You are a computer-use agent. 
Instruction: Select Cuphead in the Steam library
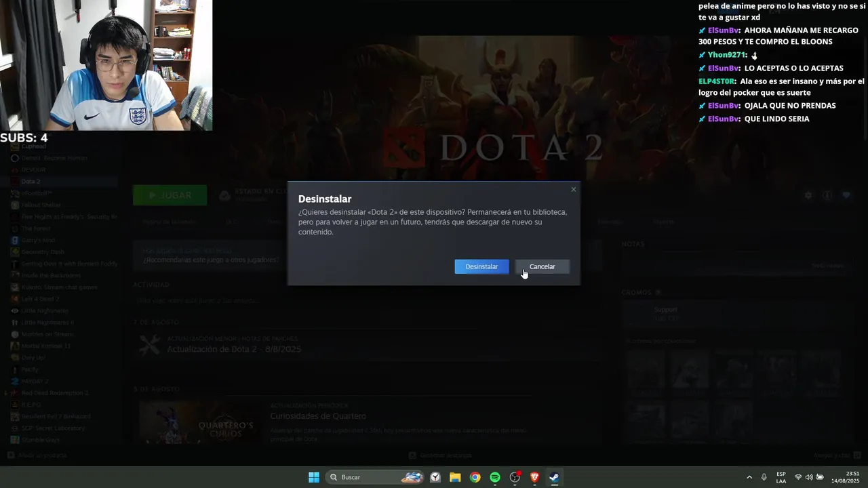point(34,146)
